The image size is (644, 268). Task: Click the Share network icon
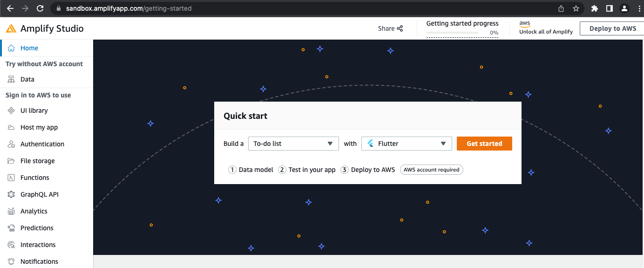(400, 28)
